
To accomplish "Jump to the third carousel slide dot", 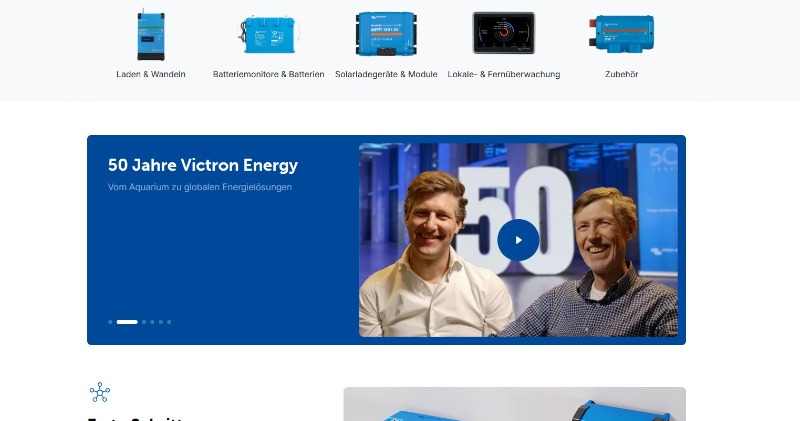I will (144, 322).
